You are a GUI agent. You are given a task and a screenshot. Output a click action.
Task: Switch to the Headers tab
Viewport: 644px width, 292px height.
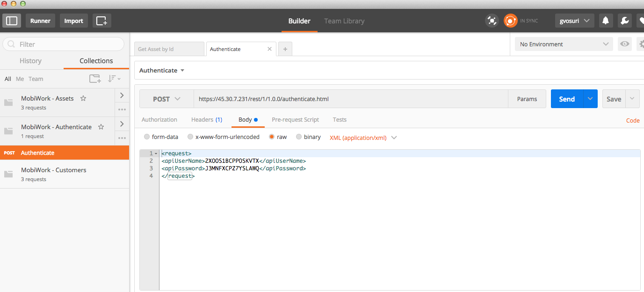tap(206, 120)
